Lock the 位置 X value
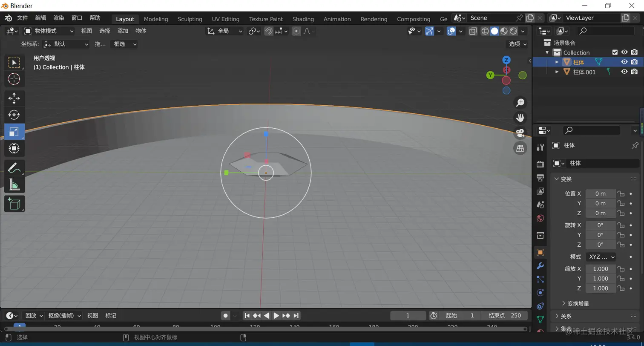 click(621, 193)
